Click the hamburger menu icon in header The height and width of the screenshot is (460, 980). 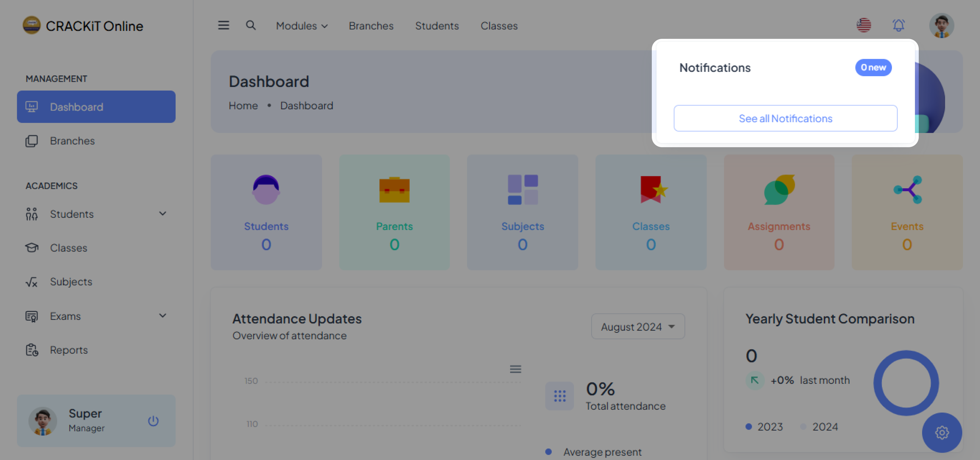coord(223,26)
